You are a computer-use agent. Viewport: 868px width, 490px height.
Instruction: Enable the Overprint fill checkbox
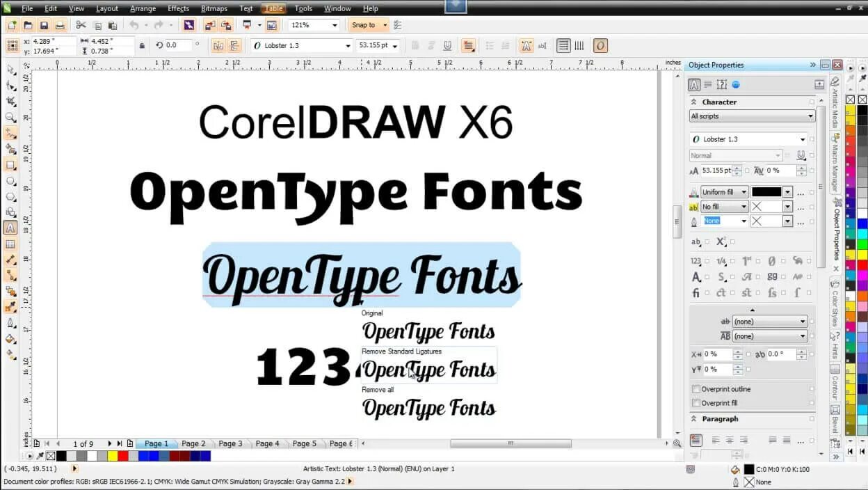(696, 402)
